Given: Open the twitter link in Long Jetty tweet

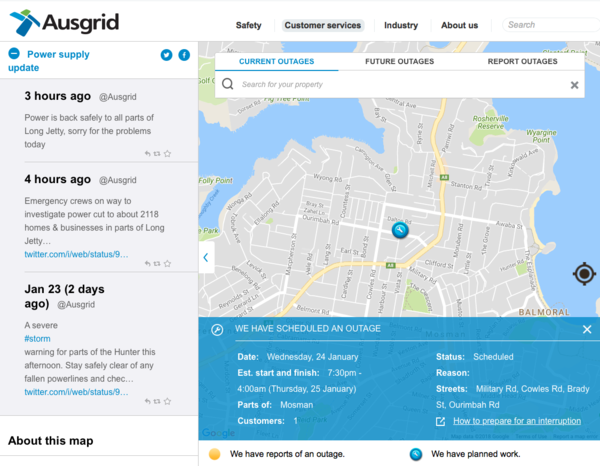Looking at the screenshot, I should click(76, 254).
